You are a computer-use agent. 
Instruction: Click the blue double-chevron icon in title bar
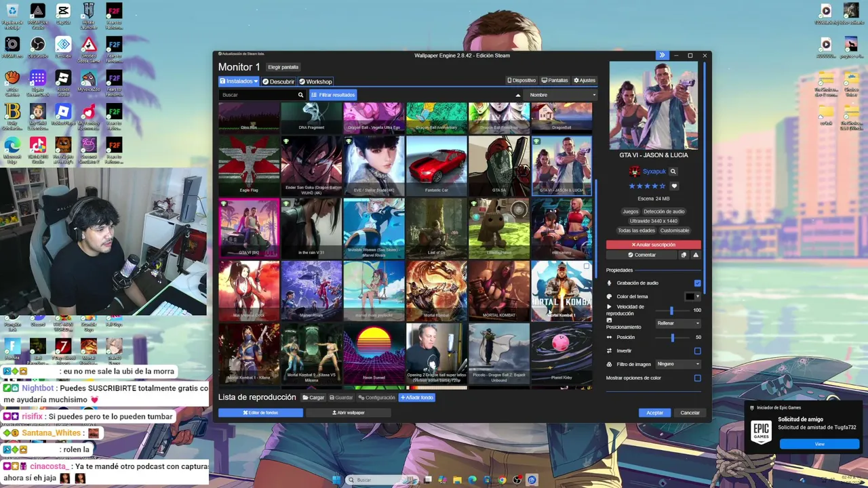click(662, 56)
